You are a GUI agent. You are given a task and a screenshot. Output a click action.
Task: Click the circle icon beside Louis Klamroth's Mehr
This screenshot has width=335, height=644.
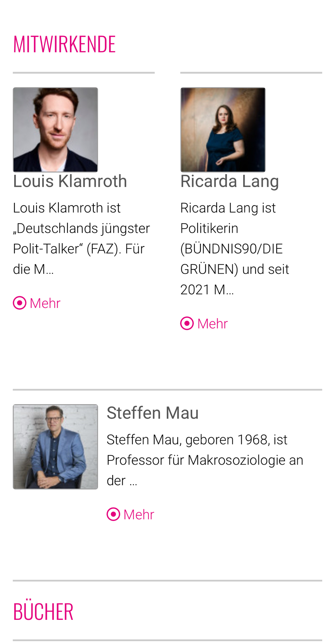20,303
